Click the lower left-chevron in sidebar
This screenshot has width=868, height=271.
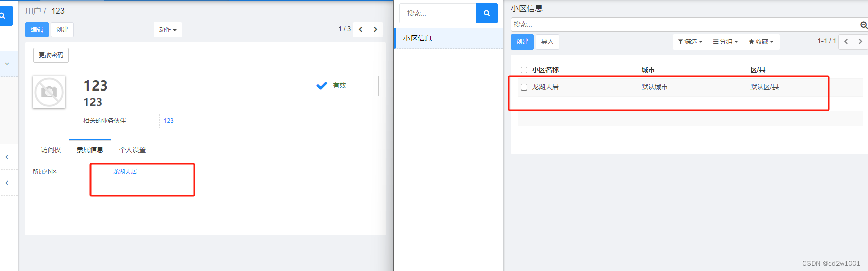tap(7, 183)
